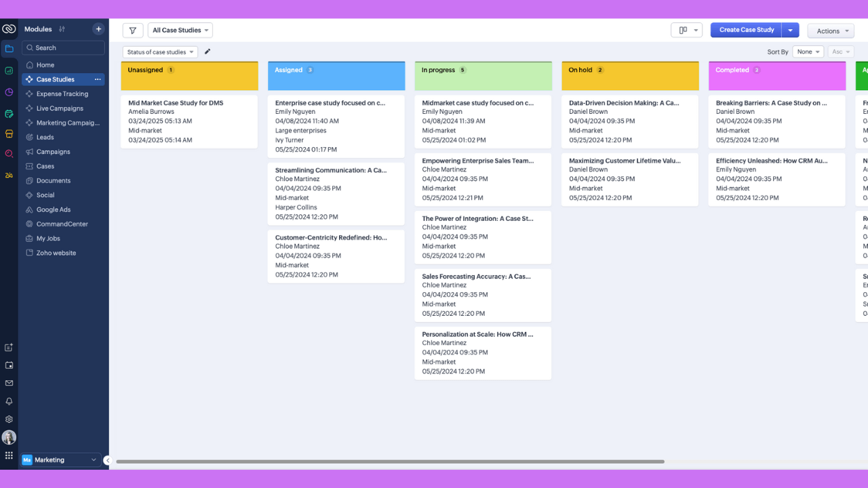Open The Power of Integration card

point(483,237)
